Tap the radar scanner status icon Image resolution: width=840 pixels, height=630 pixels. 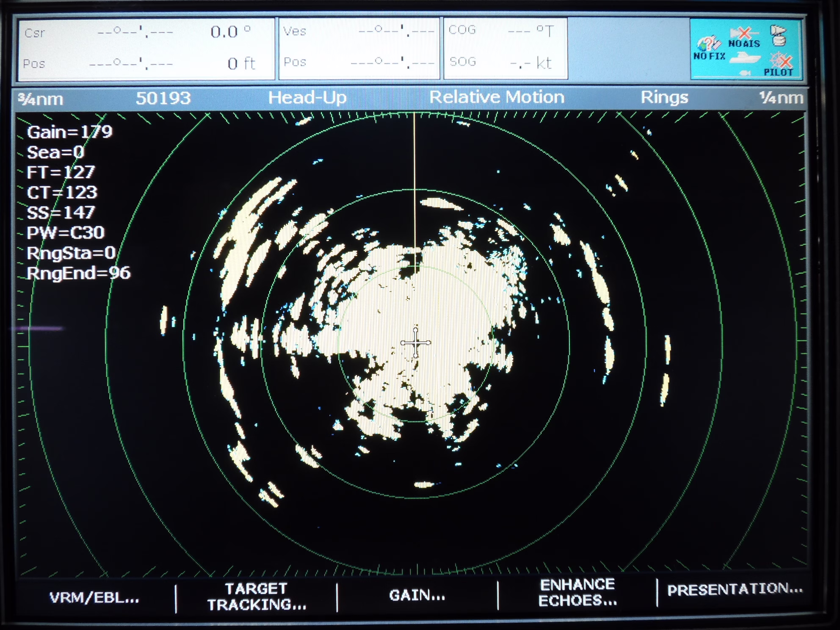(778, 35)
